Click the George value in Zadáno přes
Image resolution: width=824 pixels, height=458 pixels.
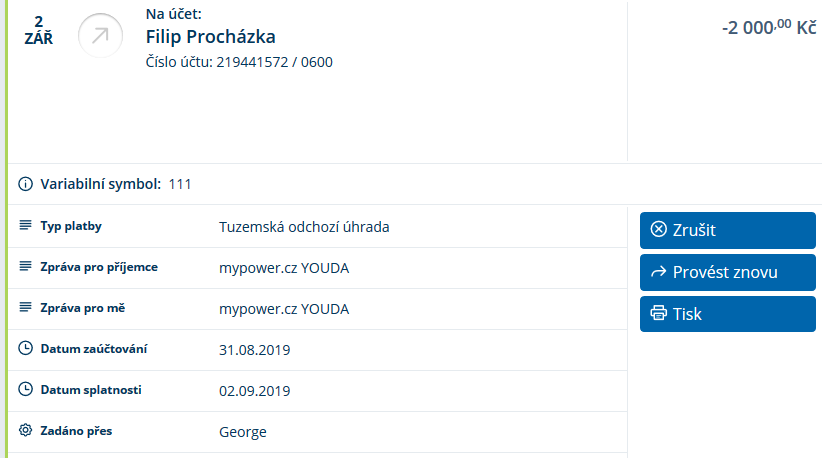click(x=243, y=432)
